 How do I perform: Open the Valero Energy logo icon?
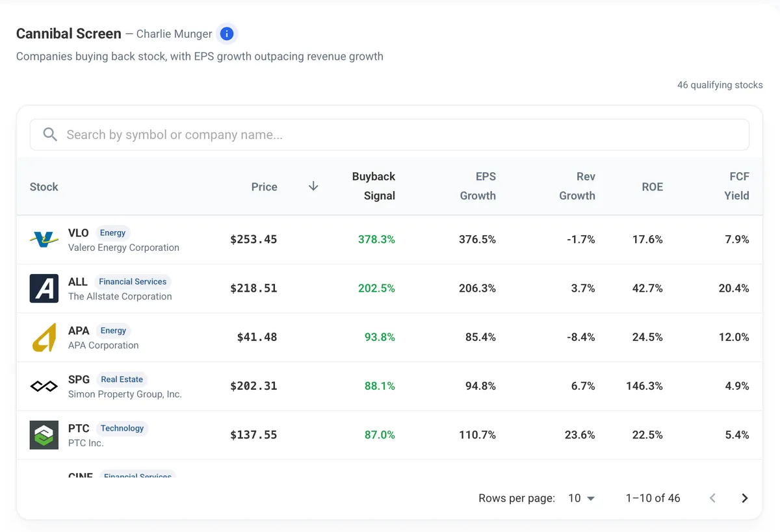[x=44, y=240]
